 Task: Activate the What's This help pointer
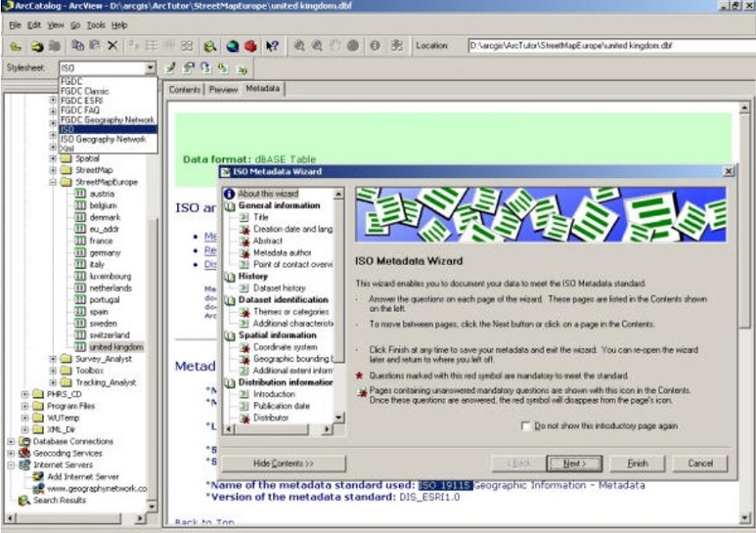(x=272, y=47)
